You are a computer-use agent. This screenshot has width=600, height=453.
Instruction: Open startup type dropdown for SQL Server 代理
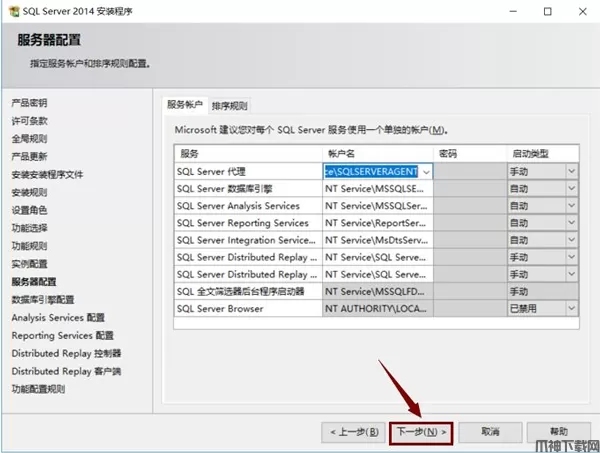572,171
